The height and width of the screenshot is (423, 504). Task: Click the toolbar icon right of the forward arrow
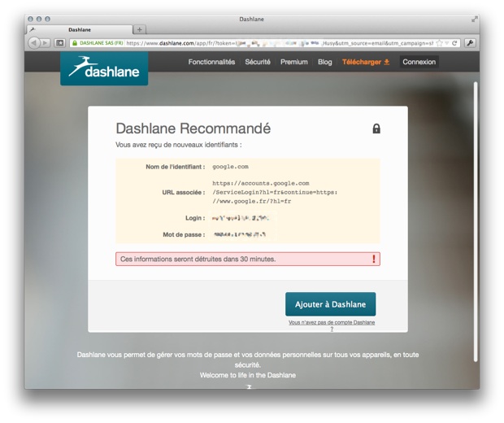point(59,43)
